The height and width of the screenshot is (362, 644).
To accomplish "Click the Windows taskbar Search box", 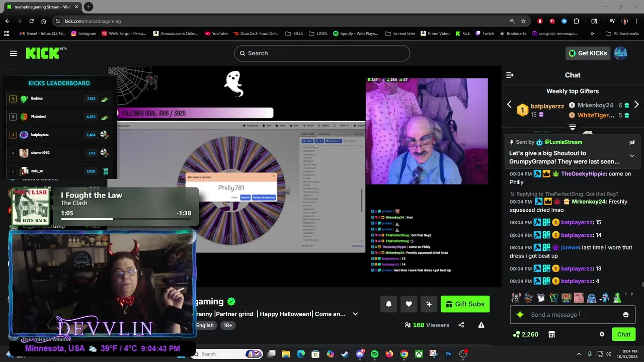I will click(x=227, y=354).
